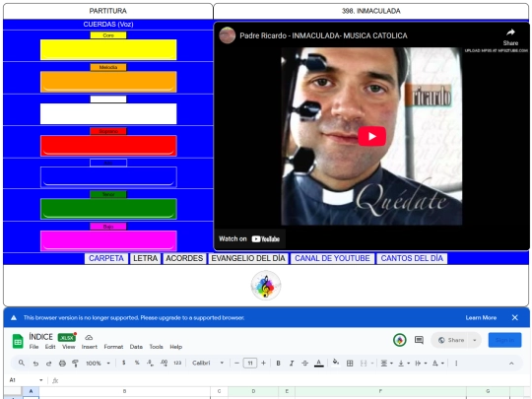Increase font size with plus button
The height and width of the screenshot is (399, 532).
tap(263, 363)
